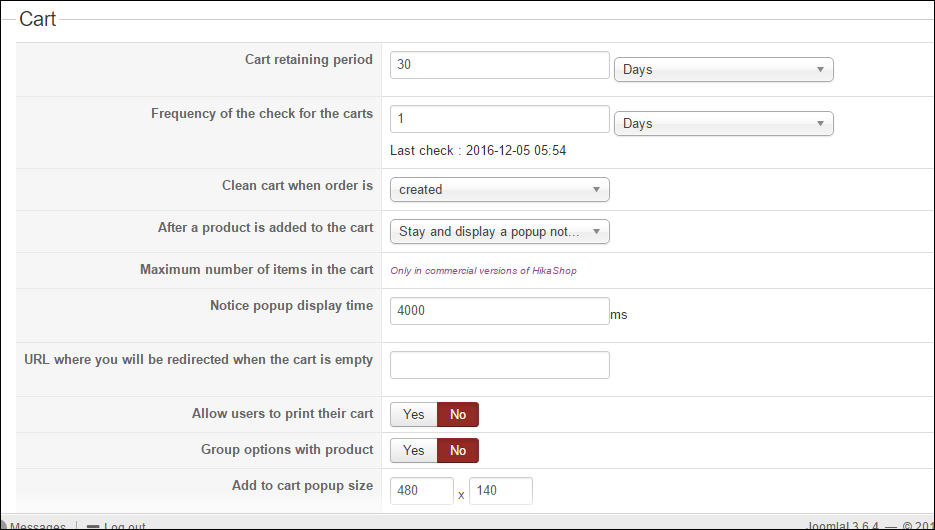Click the Notice popup display time field
The image size is (935, 530).
click(x=499, y=311)
